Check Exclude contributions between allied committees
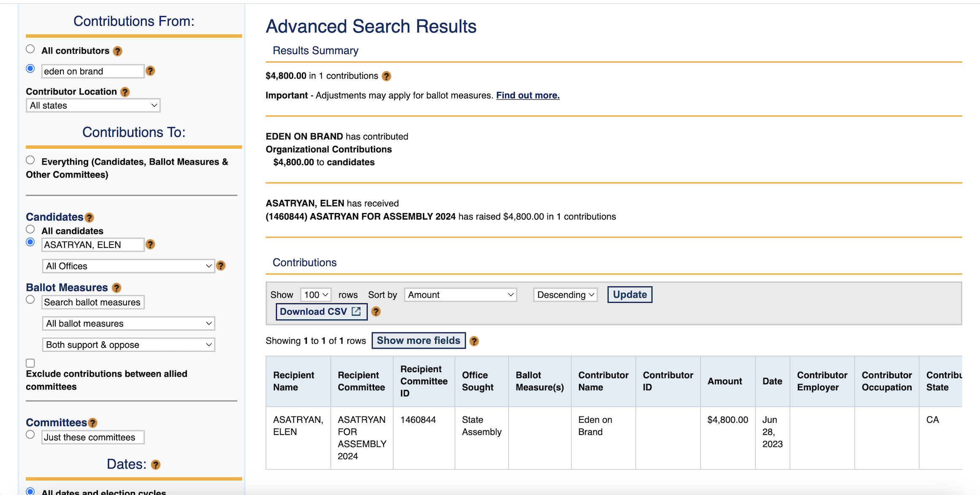This screenshot has width=980, height=495. [x=30, y=363]
